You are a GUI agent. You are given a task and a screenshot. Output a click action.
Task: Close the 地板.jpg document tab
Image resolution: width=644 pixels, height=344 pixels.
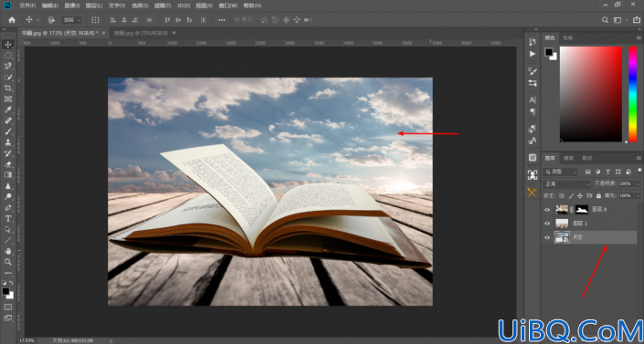174,33
